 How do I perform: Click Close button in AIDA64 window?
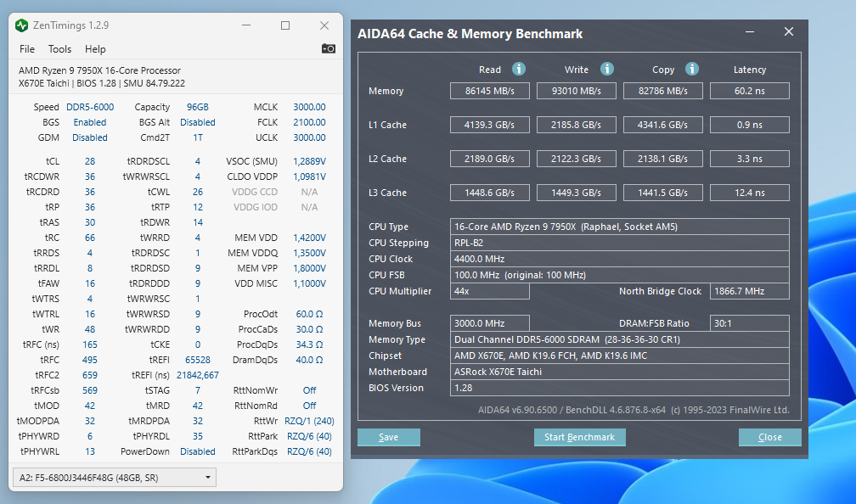click(769, 437)
